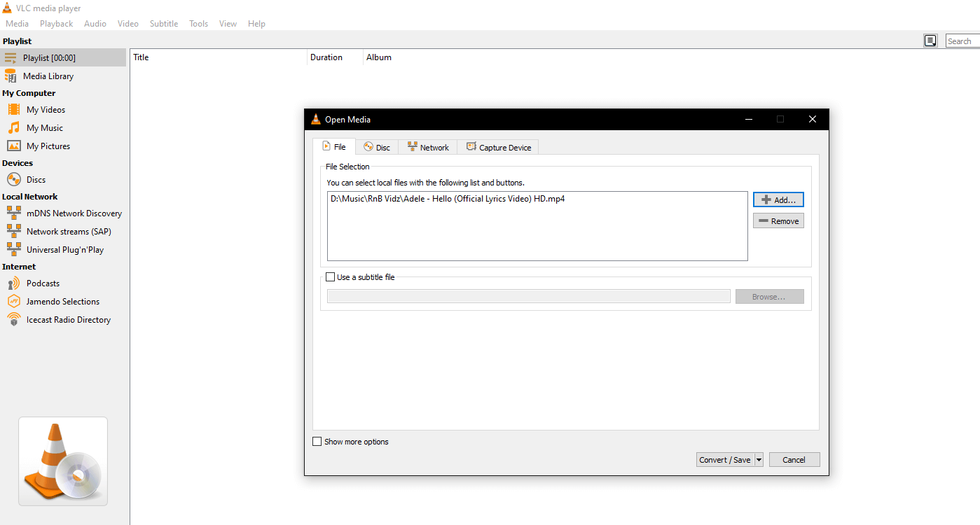The height and width of the screenshot is (525, 980).
Task: Focus the playlist Search box
Action: point(962,41)
